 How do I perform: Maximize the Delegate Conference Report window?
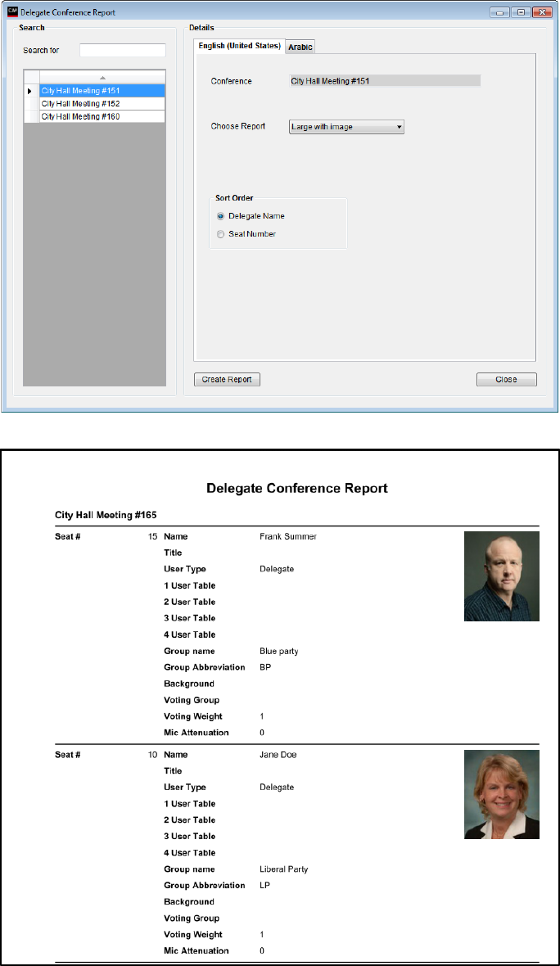520,12
